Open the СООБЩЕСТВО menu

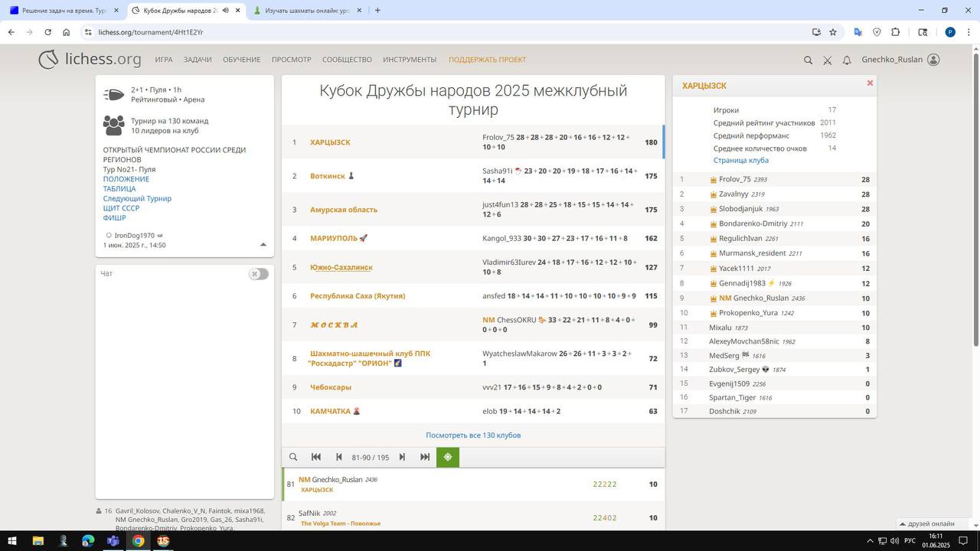347,60
